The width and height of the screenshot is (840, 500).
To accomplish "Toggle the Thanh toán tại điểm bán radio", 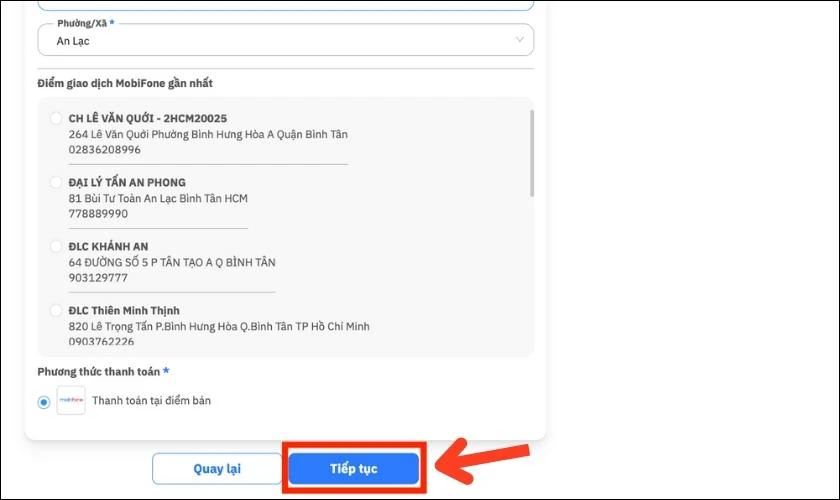I will point(44,401).
